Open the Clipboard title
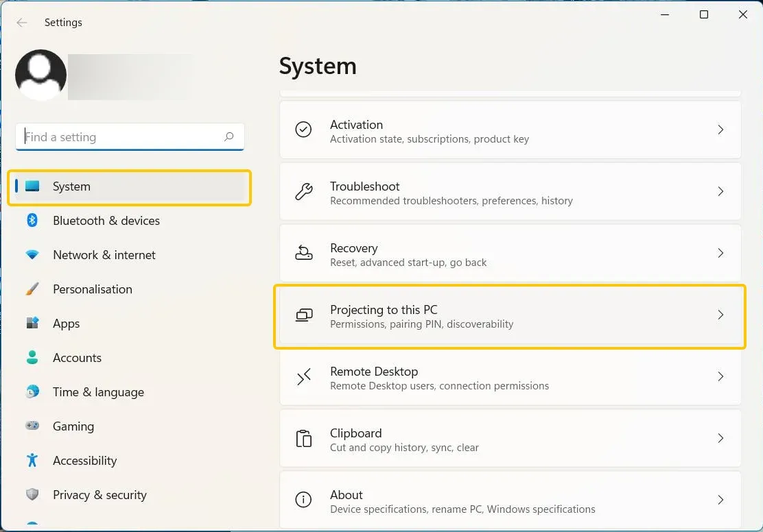 (x=355, y=433)
